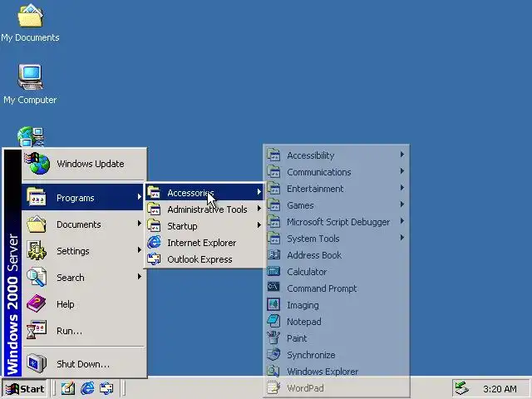
Task: Click the Programs folder icon
Action: [x=37, y=196]
